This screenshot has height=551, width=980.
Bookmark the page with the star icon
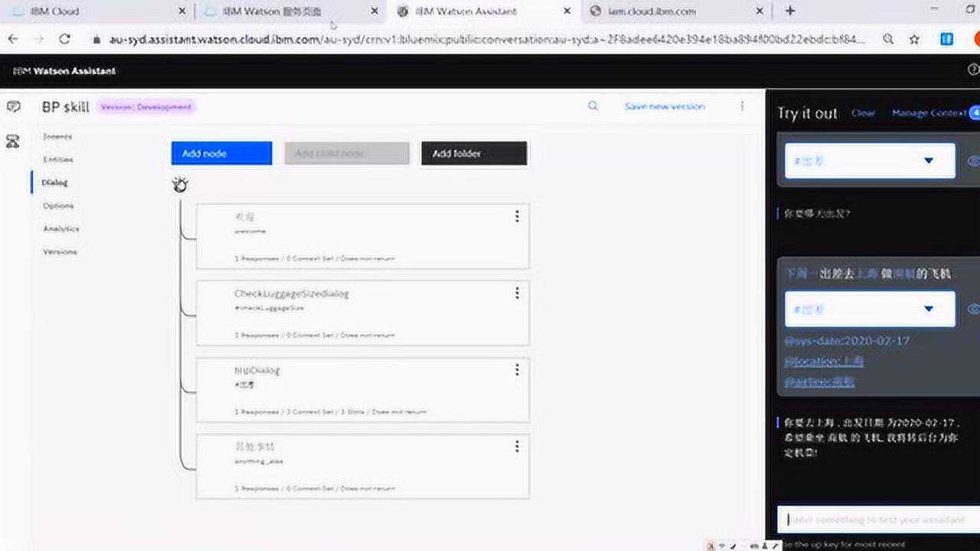[913, 37]
